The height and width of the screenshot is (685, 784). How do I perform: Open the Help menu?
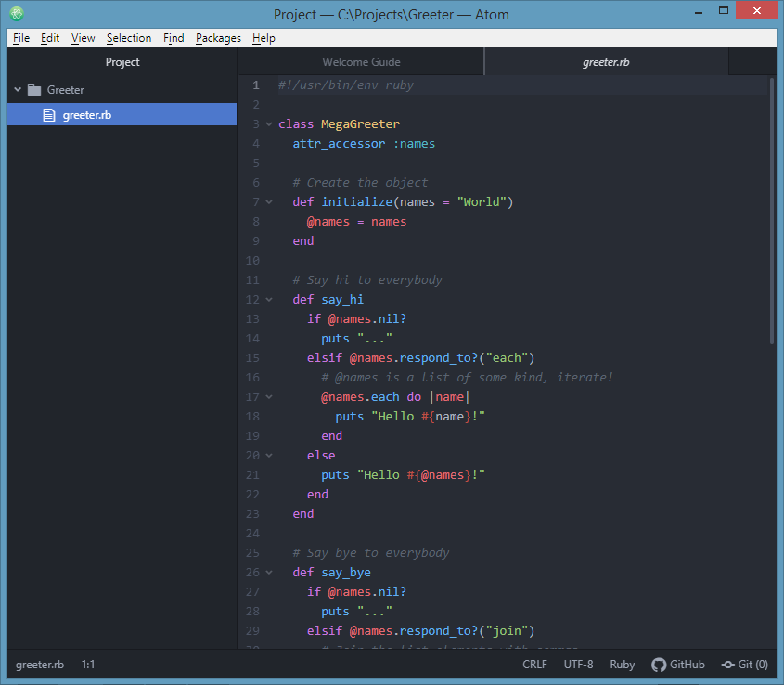(263, 38)
